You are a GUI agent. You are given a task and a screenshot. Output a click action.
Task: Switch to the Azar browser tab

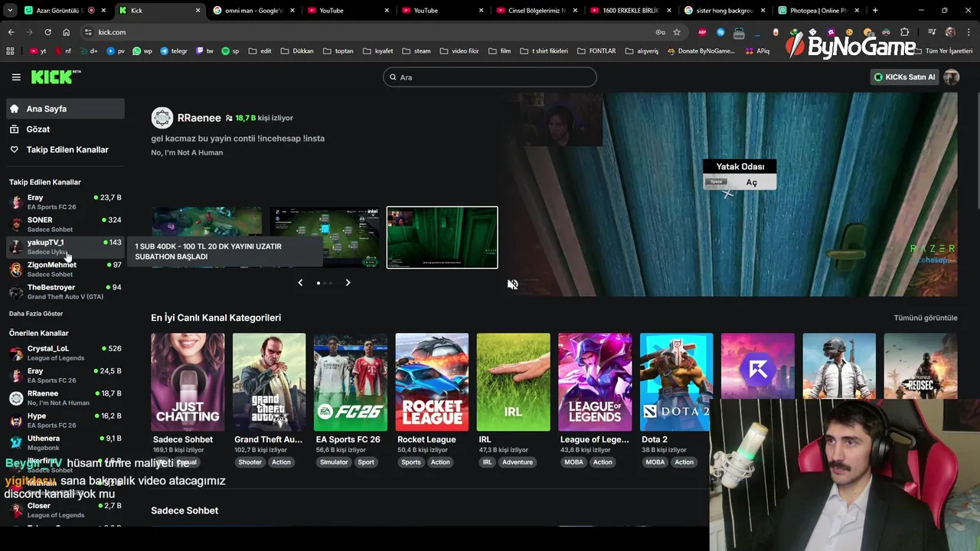[x=66, y=11]
